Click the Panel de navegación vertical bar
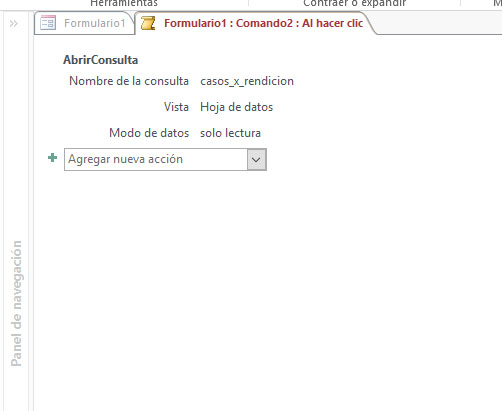Screen dimensions: 502x411 pyautogui.click(x=16, y=303)
